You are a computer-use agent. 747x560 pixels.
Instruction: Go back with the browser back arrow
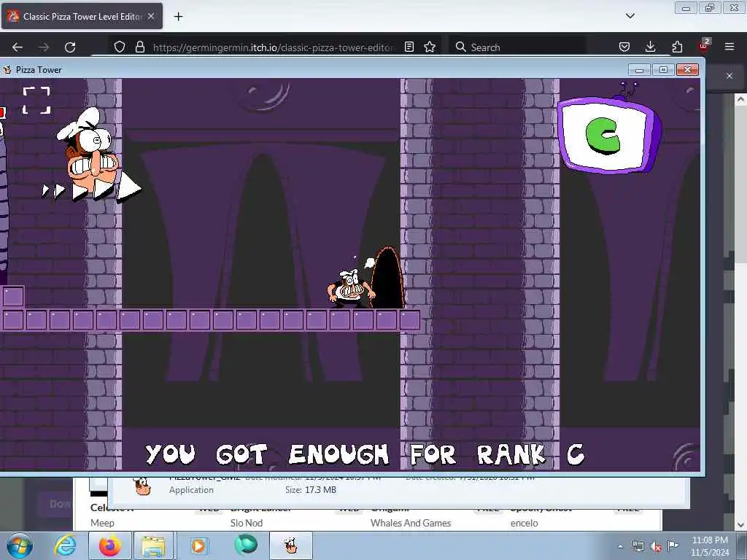pyautogui.click(x=18, y=47)
